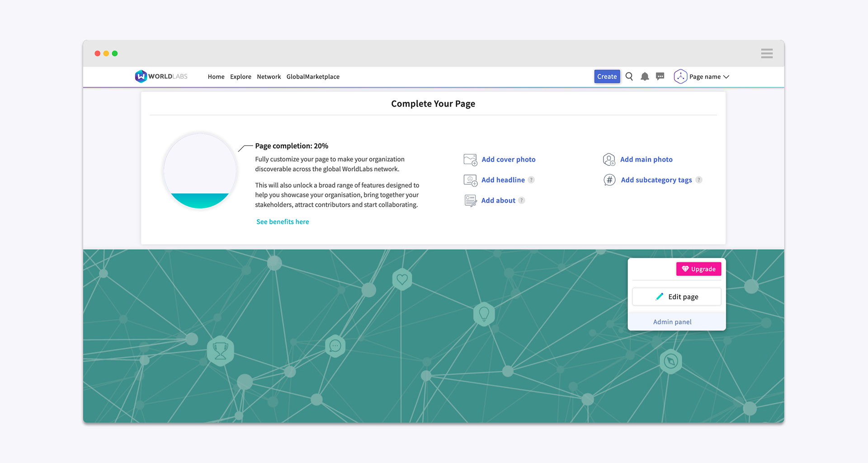The image size is (868, 463).
Task: Click the green maximize window dot
Action: coord(115,53)
